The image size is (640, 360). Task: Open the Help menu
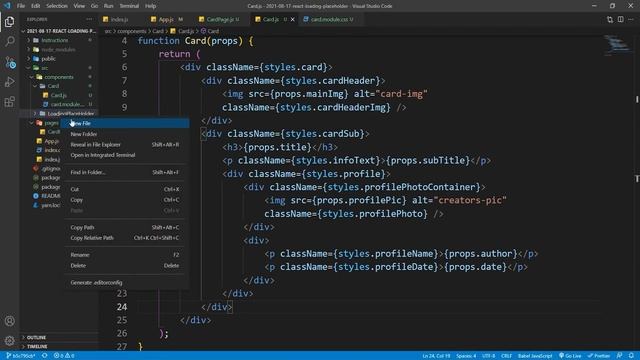(151, 6)
